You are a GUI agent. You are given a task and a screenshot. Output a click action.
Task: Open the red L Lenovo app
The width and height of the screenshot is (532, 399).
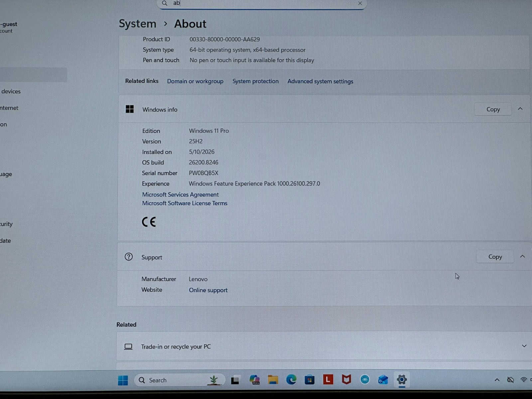[x=328, y=379]
